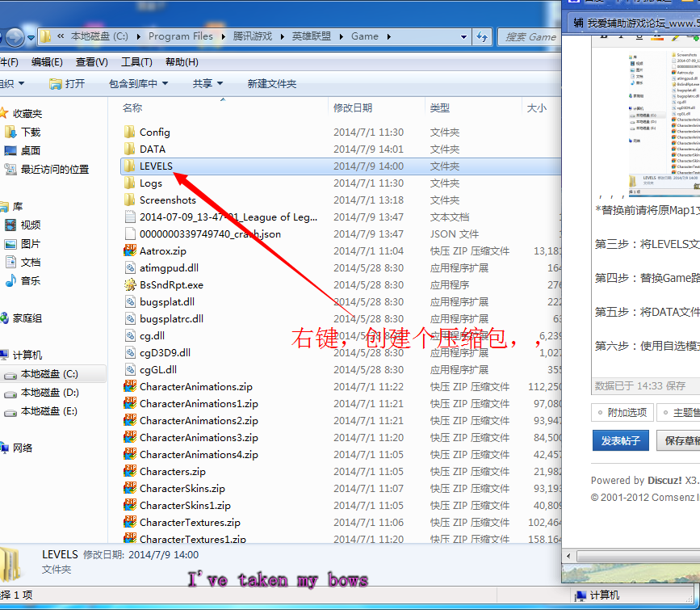700x610 pixels.
Task: Select 本地磁盘 (C:) in the sidebar
Action: (49, 374)
